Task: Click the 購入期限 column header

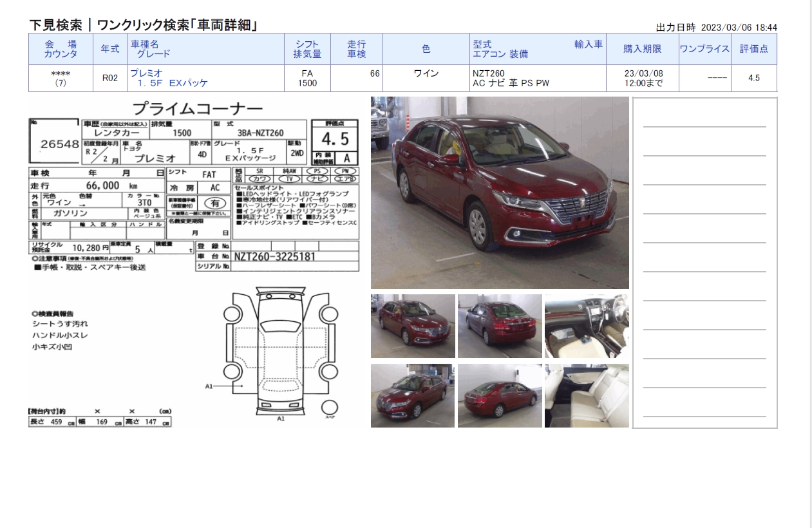Action: [x=642, y=50]
